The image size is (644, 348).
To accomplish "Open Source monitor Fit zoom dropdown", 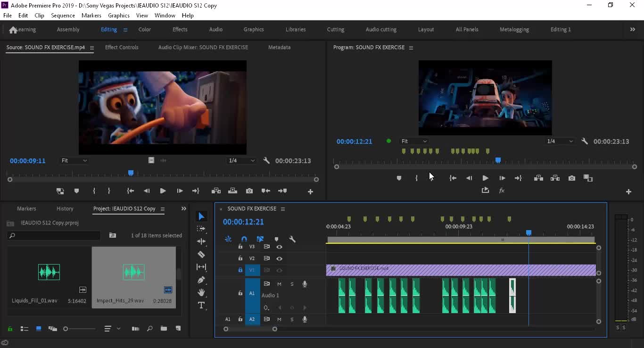I will pyautogui.click(x=74, y=161).
